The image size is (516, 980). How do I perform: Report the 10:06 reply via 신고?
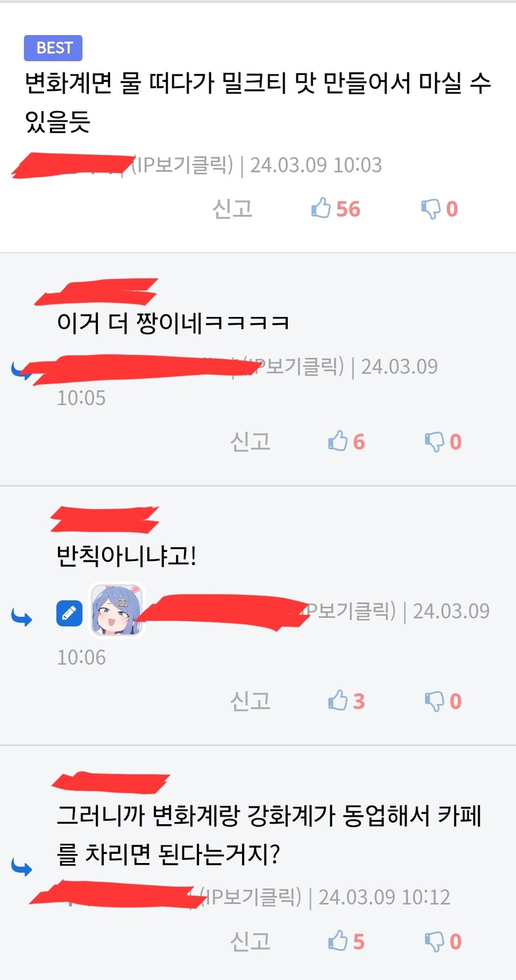point(250,701)
